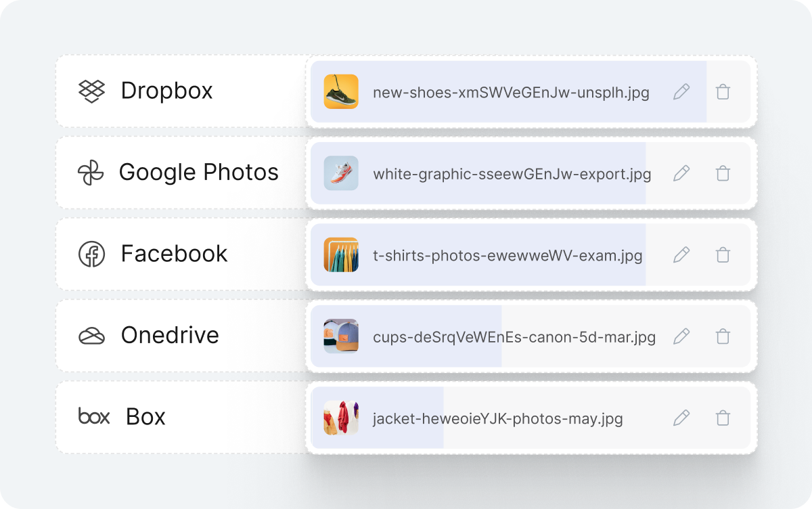
Task: Edit the new-shoes file using the pencil icon
Action: (x=681, y=91)
